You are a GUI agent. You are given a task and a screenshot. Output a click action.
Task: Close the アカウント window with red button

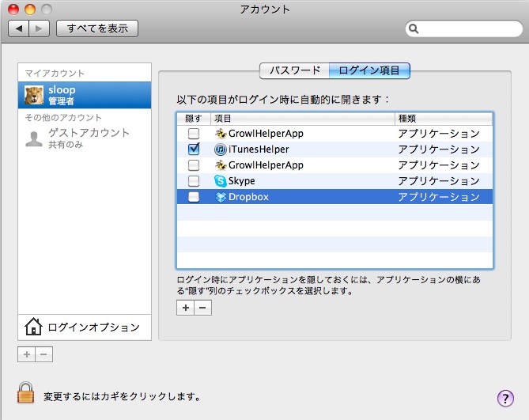pyautogui.click(x=13, y=9)
